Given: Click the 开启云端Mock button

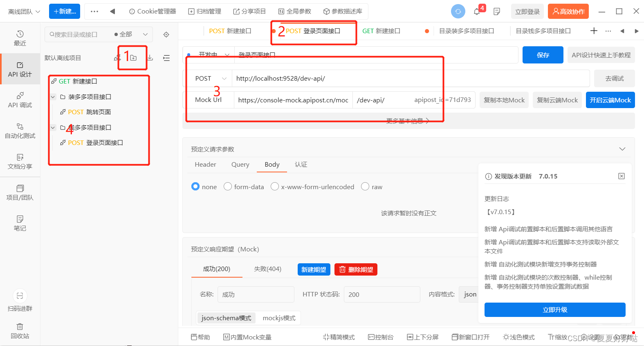Looking at the screenshot, I should [x=610, y=100].
